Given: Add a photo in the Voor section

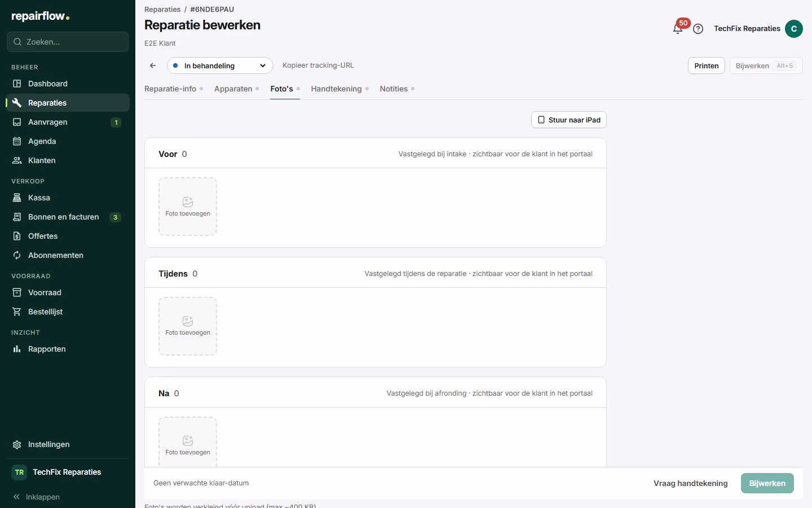Looking at the screenshot, I should tap(188, 207).
